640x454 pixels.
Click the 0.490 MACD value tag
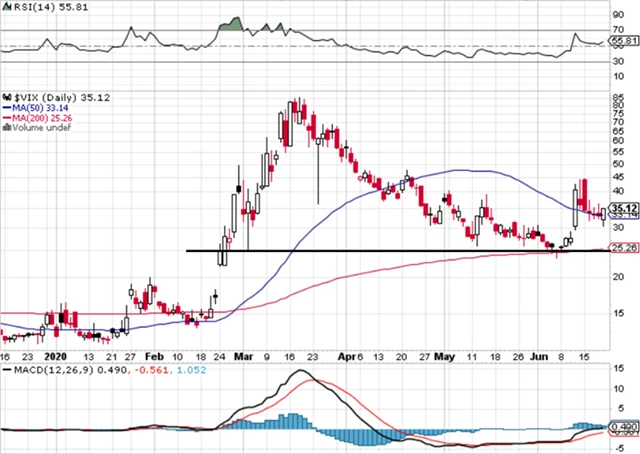coord(623,426)
